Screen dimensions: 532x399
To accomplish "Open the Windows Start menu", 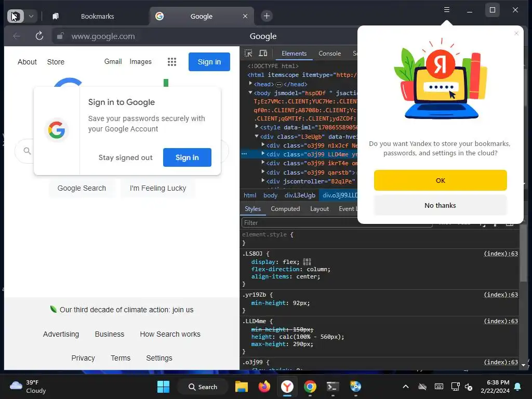I will [x=163, y=387].
